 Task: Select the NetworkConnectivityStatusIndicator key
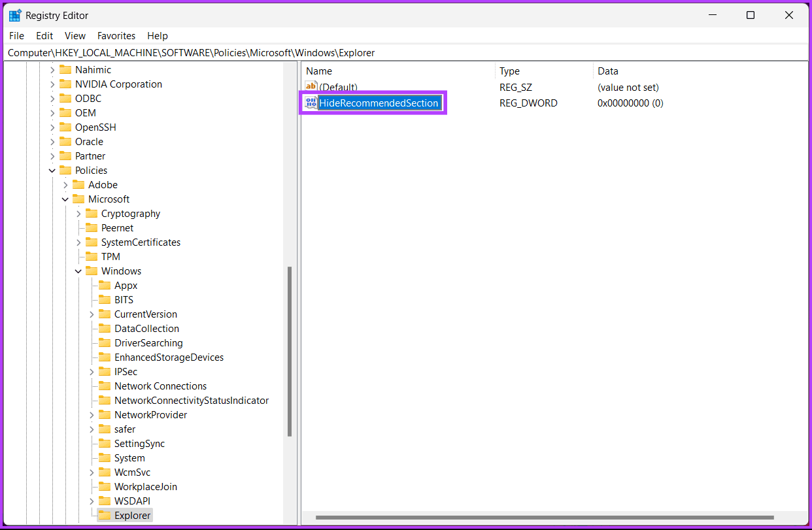192,401
